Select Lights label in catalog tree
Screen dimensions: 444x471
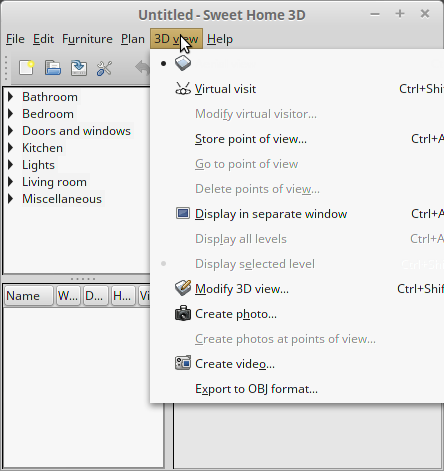[38, 165]
